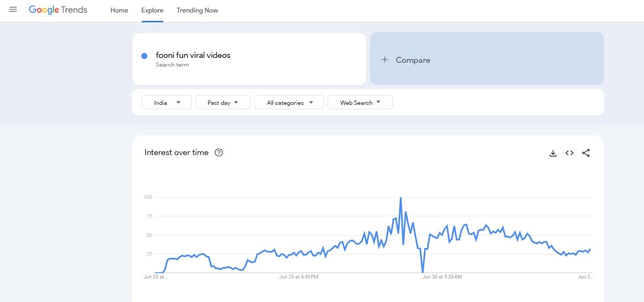The height and width of the screenshot is (302, 644).
Task: Select the Explore tab
Action: tap(152, 10)
